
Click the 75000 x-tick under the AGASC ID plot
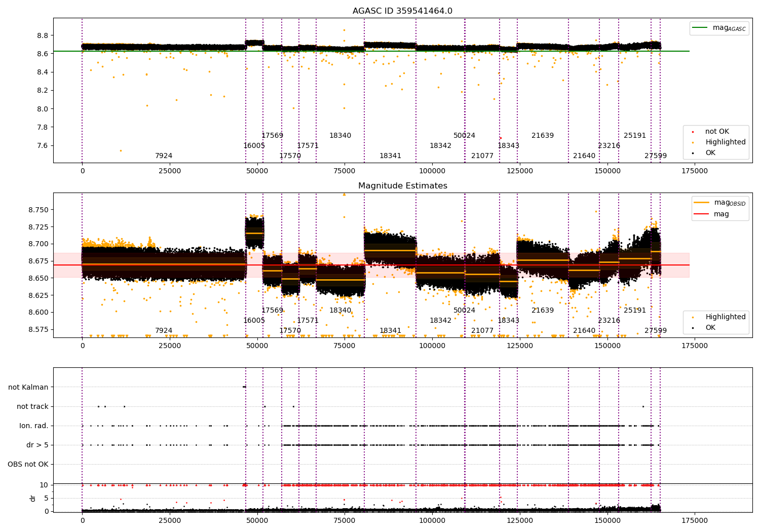345,171
